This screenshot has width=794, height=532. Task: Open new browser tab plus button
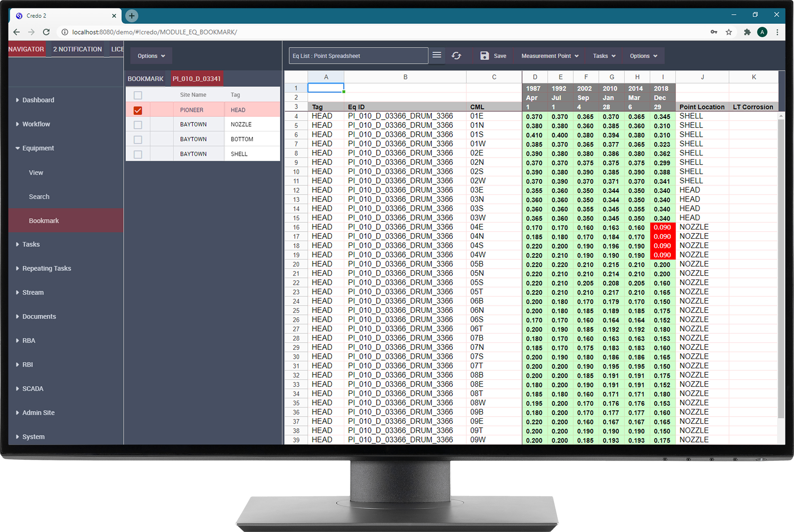click(x=132, y=16)
